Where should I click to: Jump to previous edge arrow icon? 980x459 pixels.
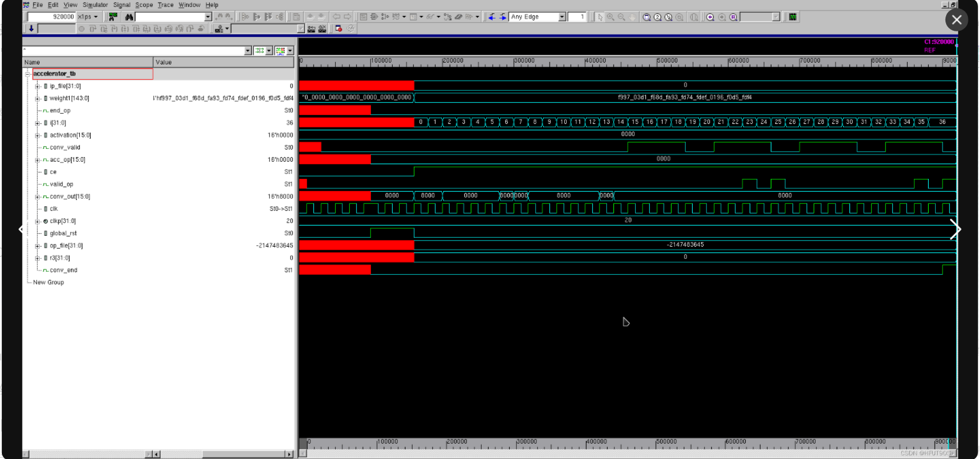[491, 17]
